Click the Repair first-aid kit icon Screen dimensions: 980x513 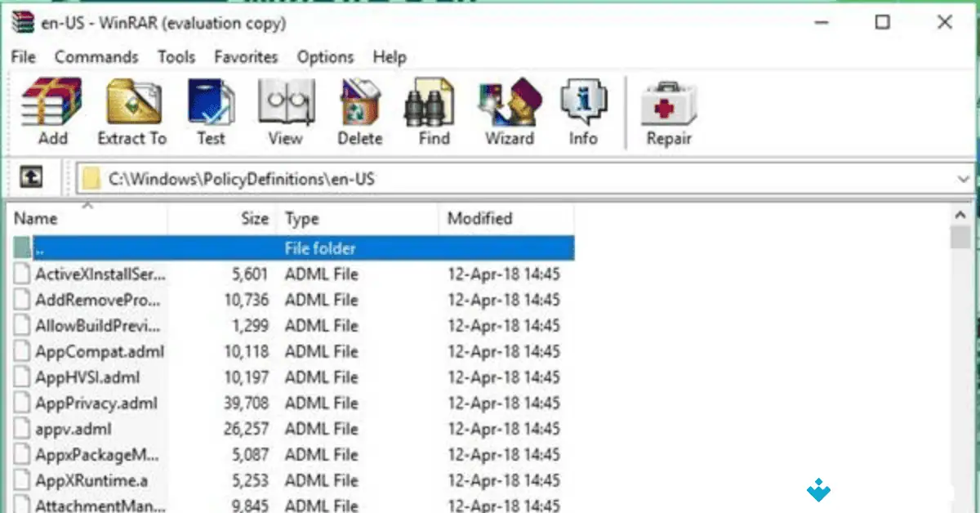[667, 106]
